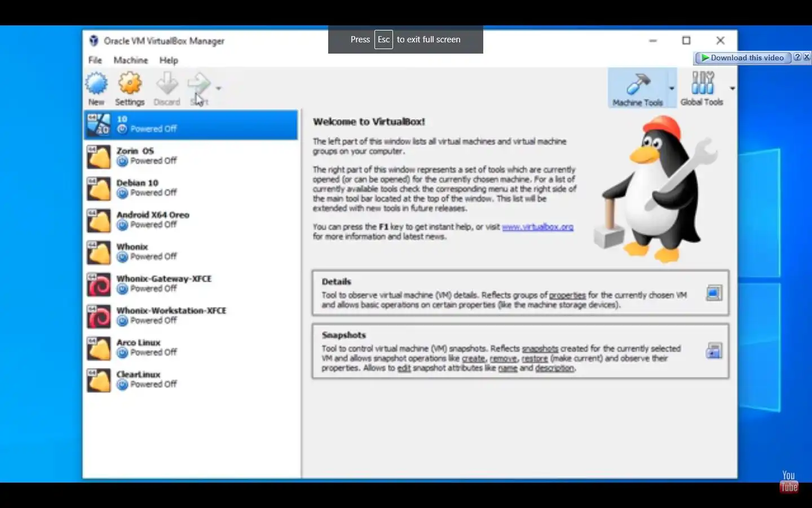Click Powered Off state icon under ClearLinux
Screen dimensions: 812x508
pos(122,385)
